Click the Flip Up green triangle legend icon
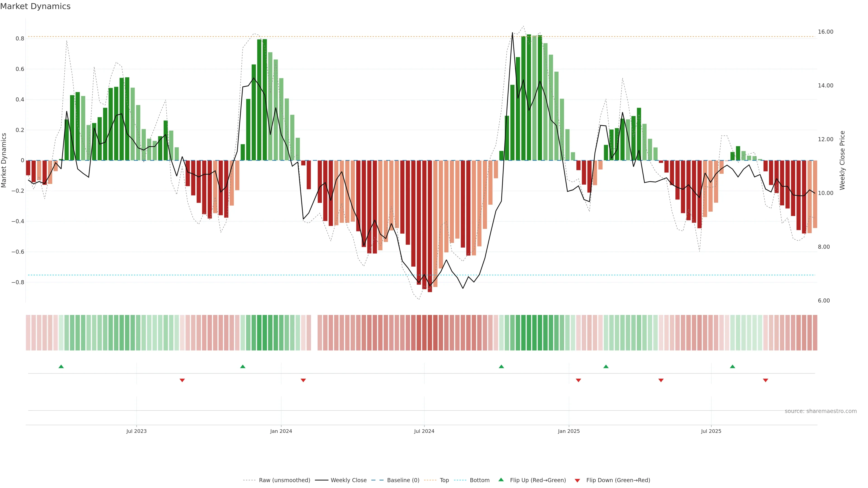 pyautogui.click(x=501, y=480)
